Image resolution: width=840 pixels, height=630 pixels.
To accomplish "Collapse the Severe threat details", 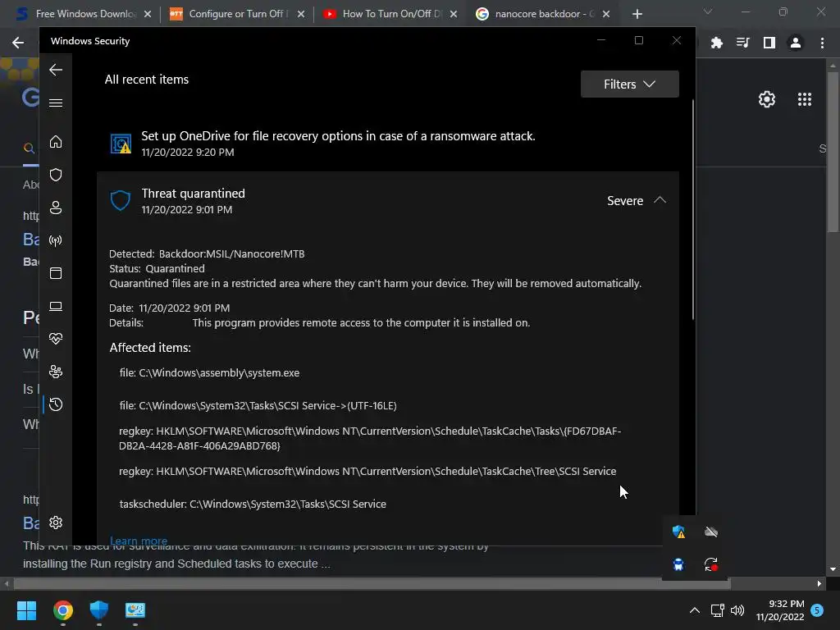I will point(660,200).
